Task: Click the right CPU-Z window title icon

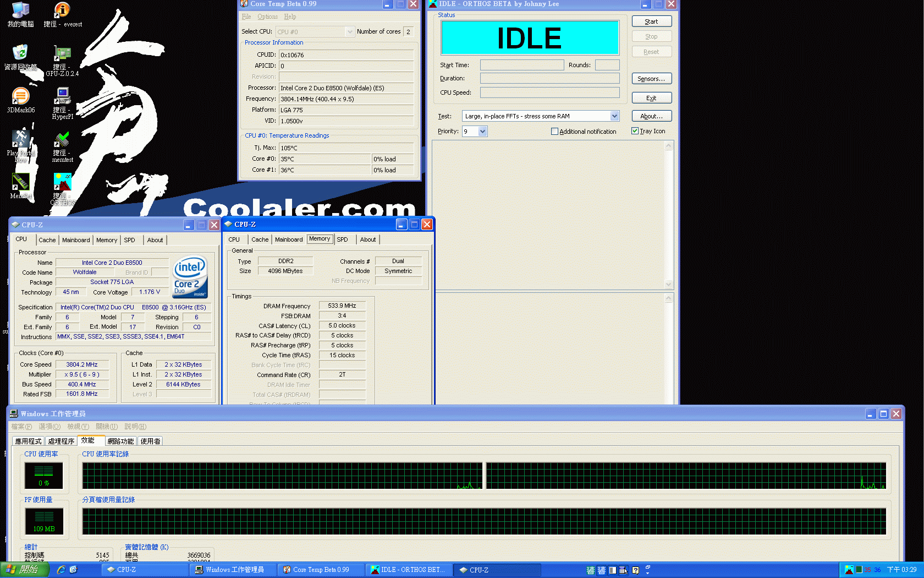Action: pyautogui.click(x=228, y=224)
